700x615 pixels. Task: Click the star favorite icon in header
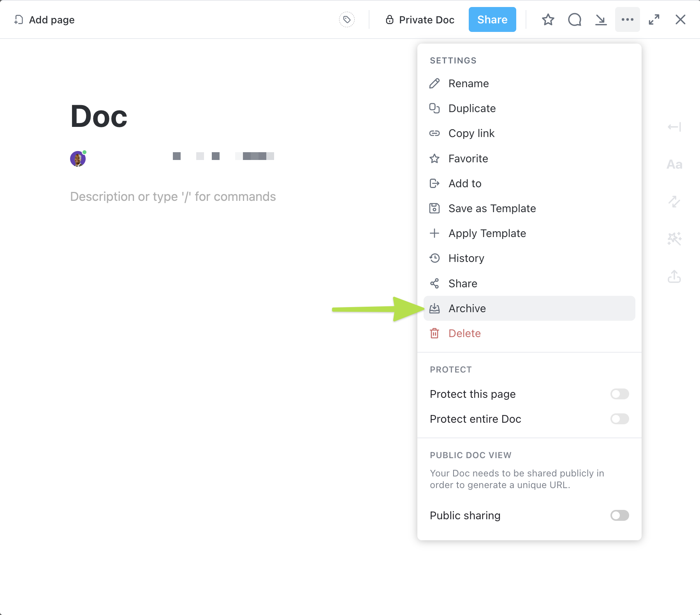point(548,19)
